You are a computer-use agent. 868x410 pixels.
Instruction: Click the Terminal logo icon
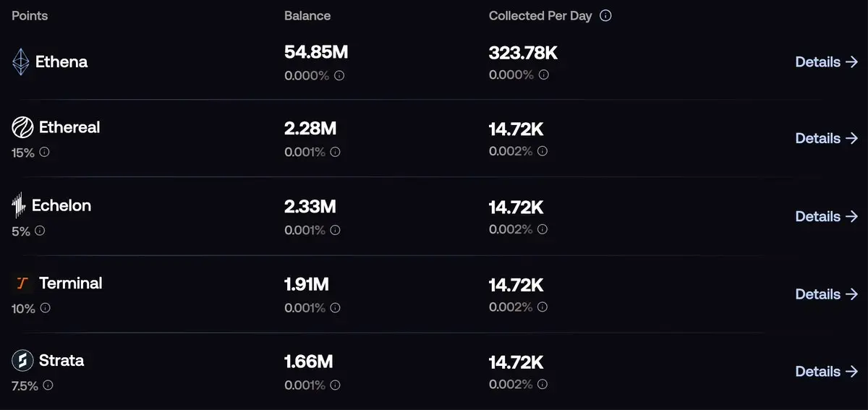click(22, 283)
